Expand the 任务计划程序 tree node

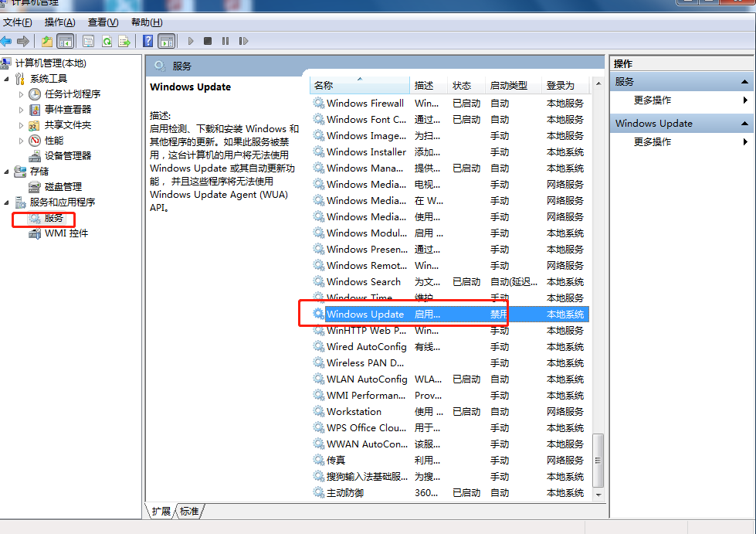tap(21, 94)
